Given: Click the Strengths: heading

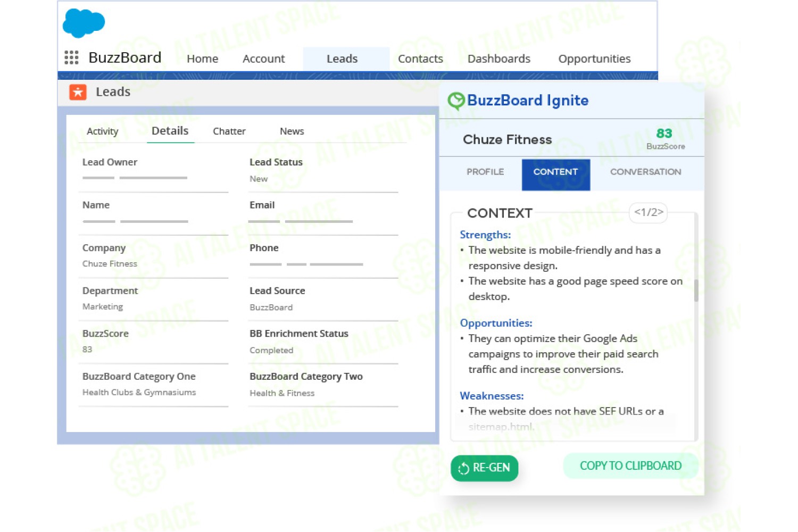Looking at the screenshot, I should [x=485, y=235].
